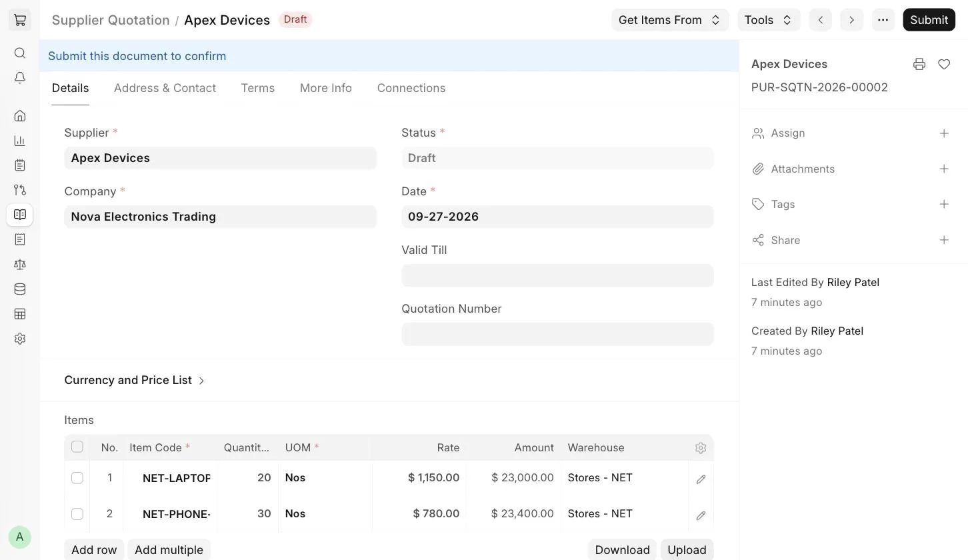Go to next document arrow
The image size is (968, 560).
[x=852, y=20]
